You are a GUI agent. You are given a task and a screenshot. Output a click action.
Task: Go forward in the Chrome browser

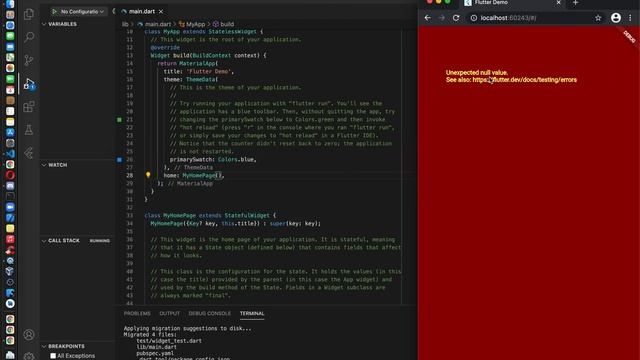pyautogui.click(x=442, y=18)
